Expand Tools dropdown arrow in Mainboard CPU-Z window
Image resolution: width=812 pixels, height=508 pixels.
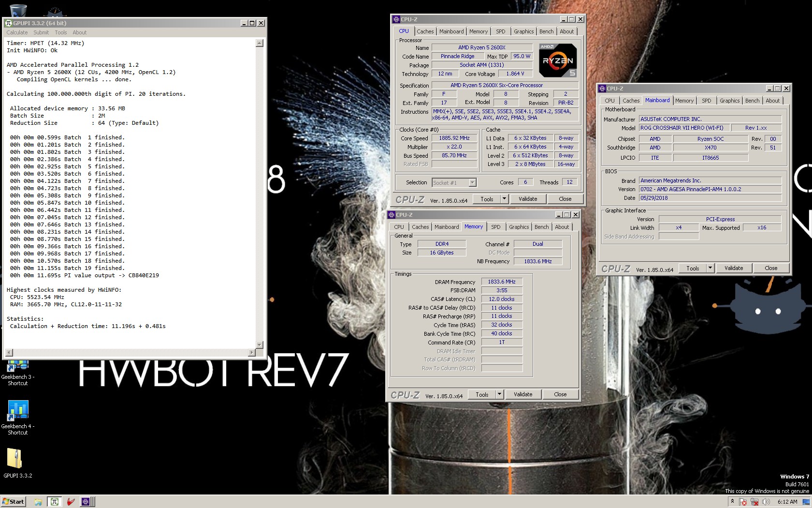(x=710, y=268)
